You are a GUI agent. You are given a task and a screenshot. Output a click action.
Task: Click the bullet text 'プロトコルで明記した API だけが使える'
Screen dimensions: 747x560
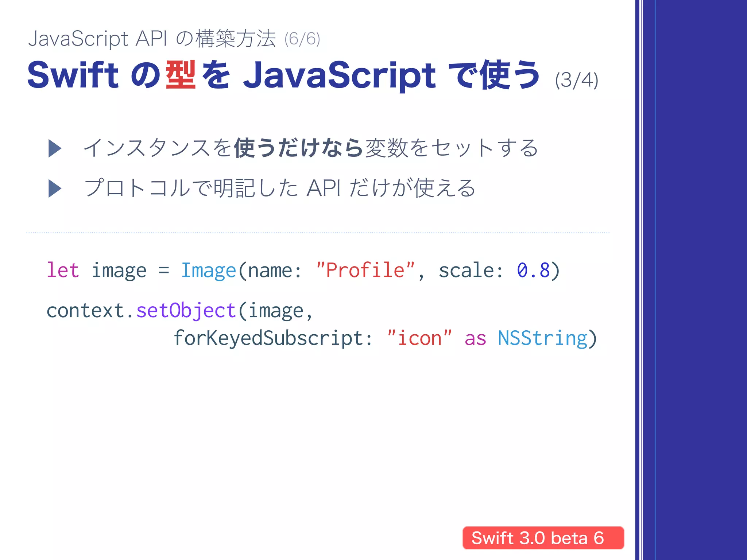[x=280, y=188]
